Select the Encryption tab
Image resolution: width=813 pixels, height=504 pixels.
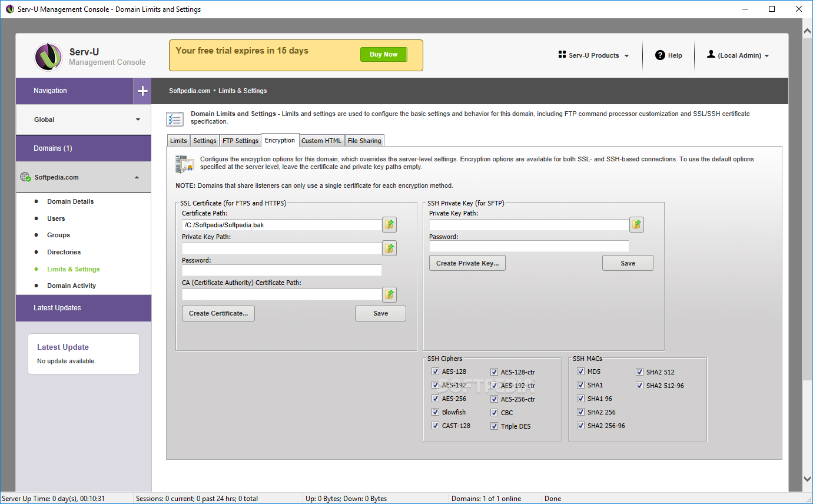coord(280,140)
